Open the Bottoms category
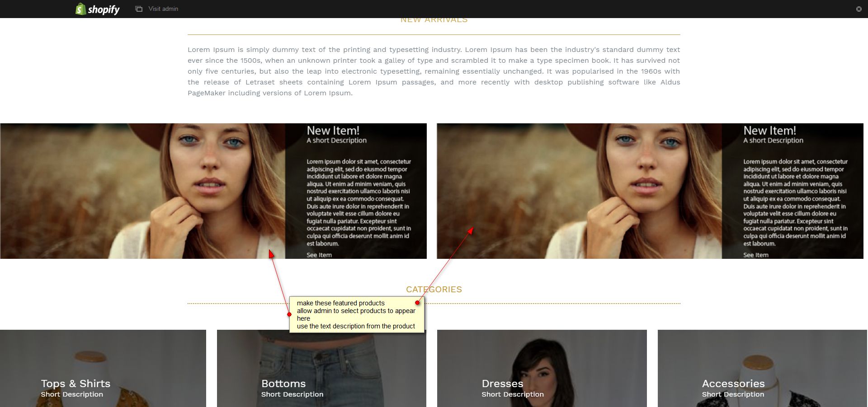 pos(321,368)
